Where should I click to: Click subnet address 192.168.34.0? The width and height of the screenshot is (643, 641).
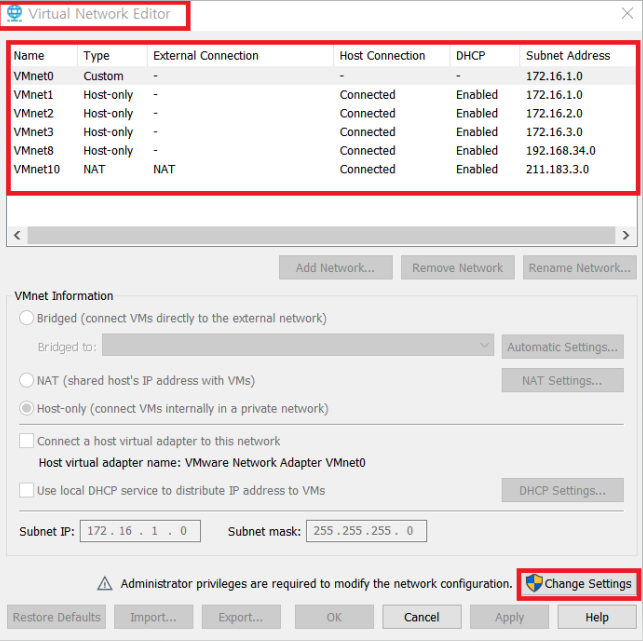561,151
